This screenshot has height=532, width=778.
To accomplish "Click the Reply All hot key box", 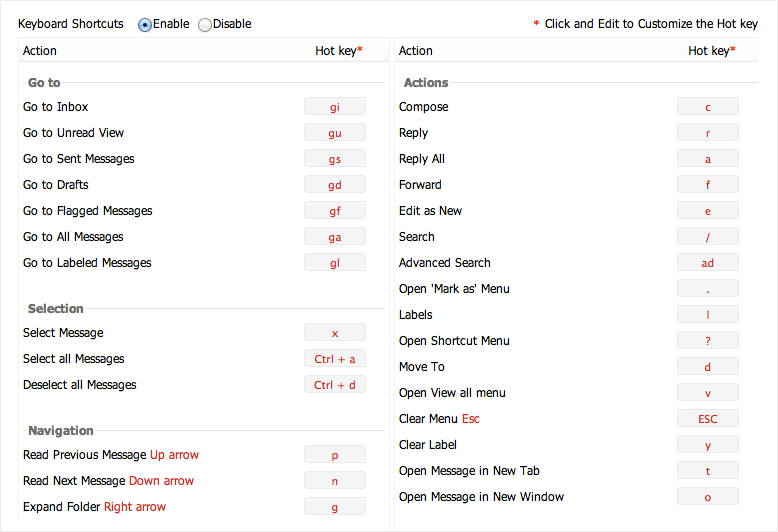I will click(x=708, y=159).
